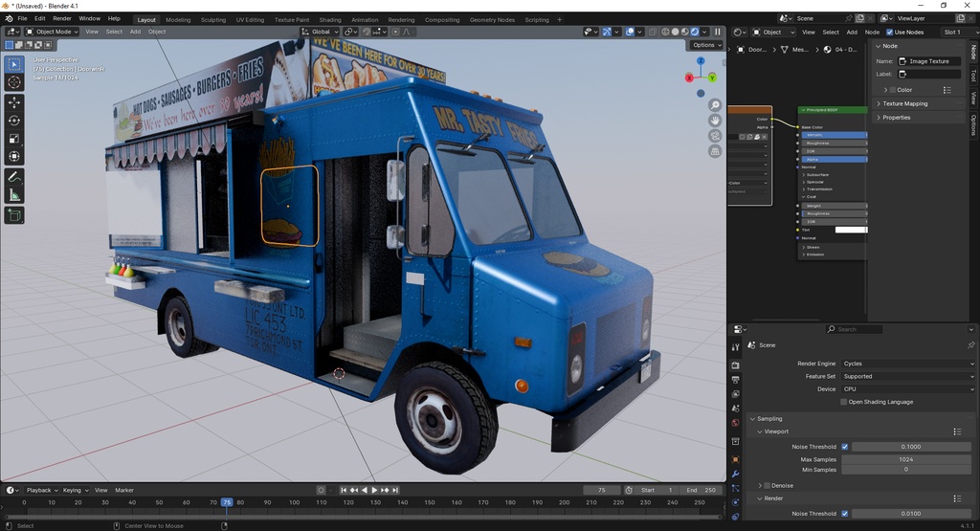Enable Open Shading Language checkbox
The height and width of the screenshot is (531, 980).
click(844, 402)
